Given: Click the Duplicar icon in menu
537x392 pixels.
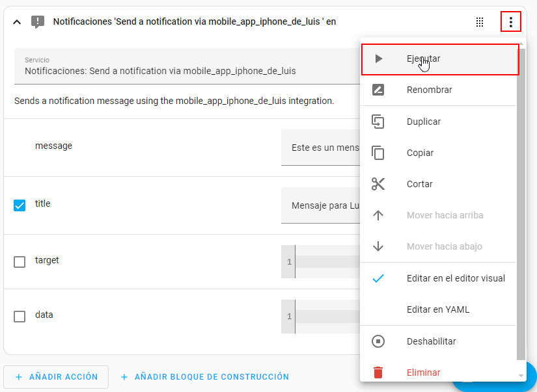Looking at the screenshot, I should 378,122.
